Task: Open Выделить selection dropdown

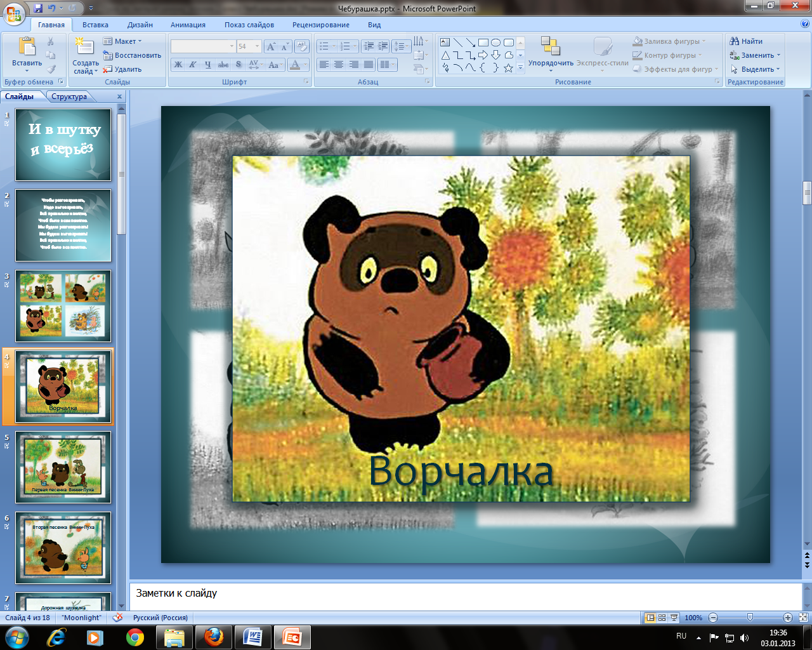Action: (x=756, y=69)
